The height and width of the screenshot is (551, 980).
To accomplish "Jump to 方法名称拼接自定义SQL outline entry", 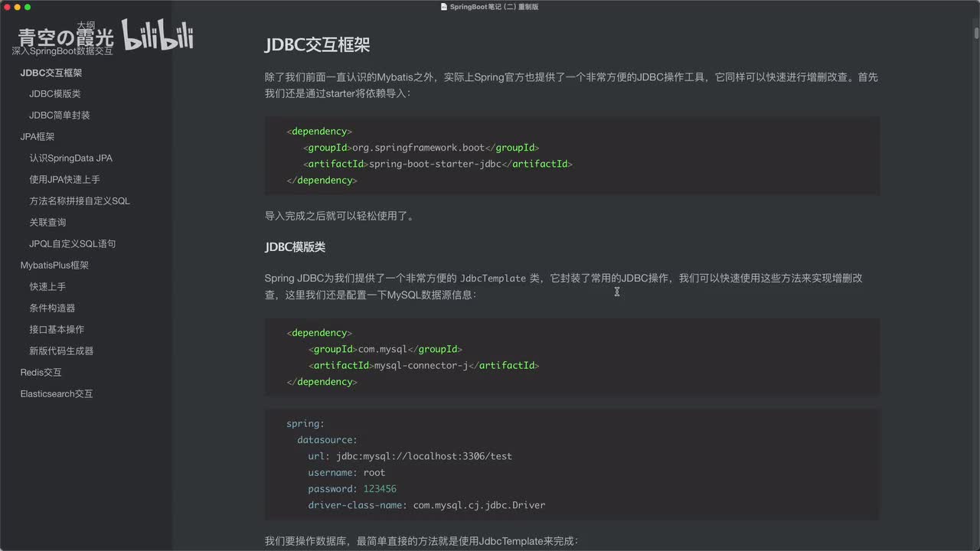I will (80, 201).
